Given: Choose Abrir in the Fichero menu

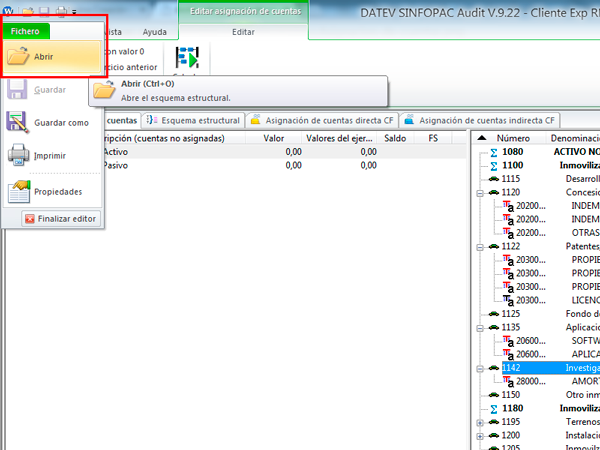Looking at the screenshot, I should (52, 57).
